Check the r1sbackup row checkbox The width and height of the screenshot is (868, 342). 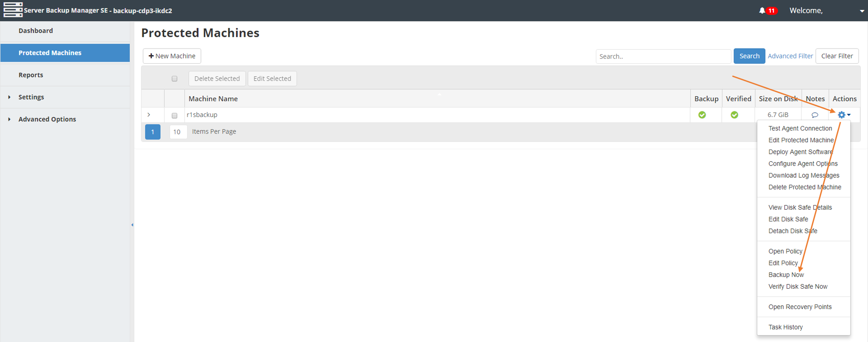tap(174, 115)
